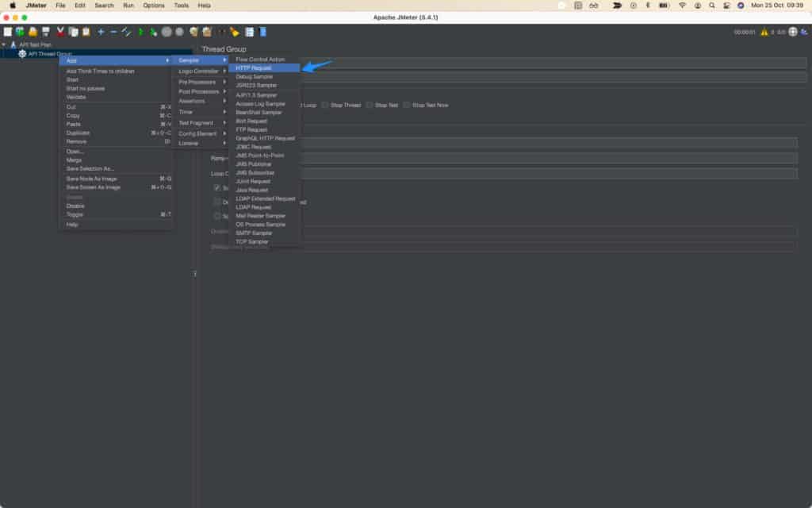The width and height of the screenshot is (812, 508).
Task: Select Validate in the context menu
Action: (x=116, y=97)
